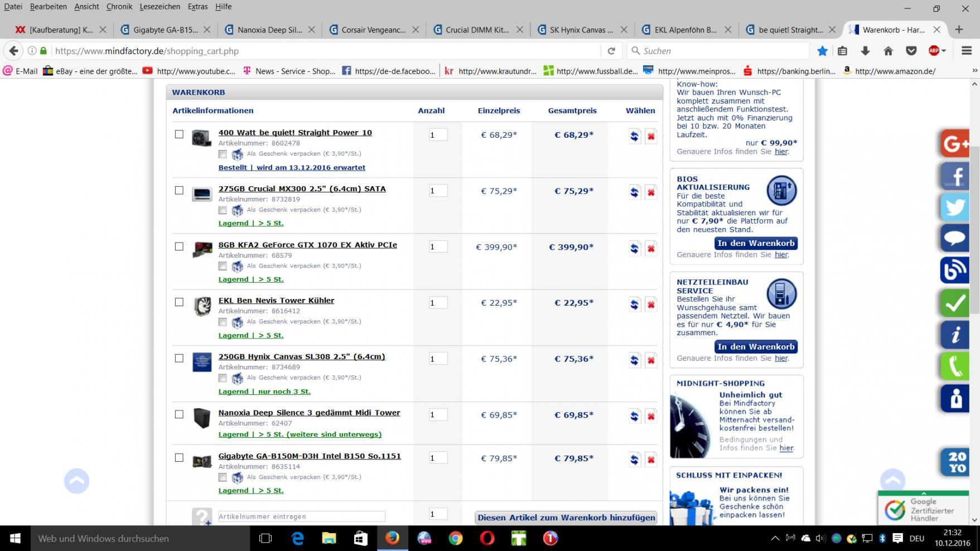Click the quantity field for 275GB Crucial MX300
Image resolution: width=980 pixels, height=551 pixels.
coord(438,191)
